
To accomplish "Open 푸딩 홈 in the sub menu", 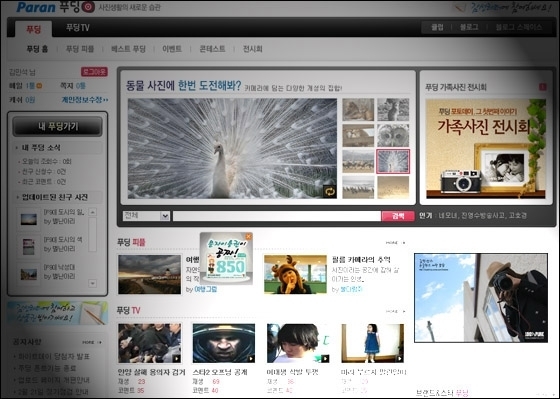I will (x=37, y=49).
